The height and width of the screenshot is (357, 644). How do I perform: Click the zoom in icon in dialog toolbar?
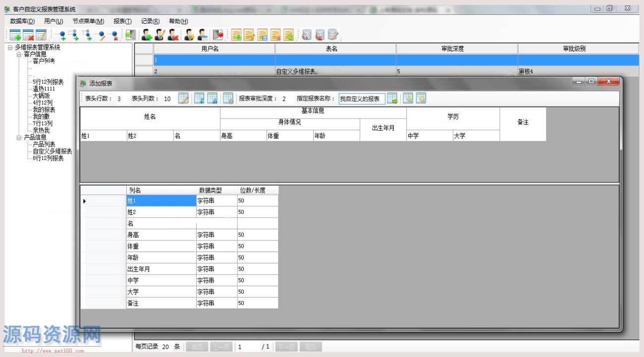408,98
